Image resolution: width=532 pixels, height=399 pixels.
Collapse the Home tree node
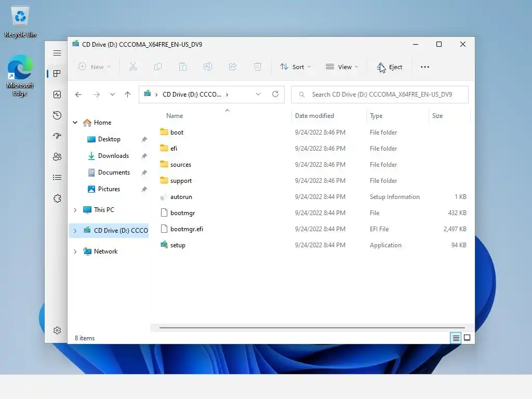pyautogui.click(x=75, y=123)
